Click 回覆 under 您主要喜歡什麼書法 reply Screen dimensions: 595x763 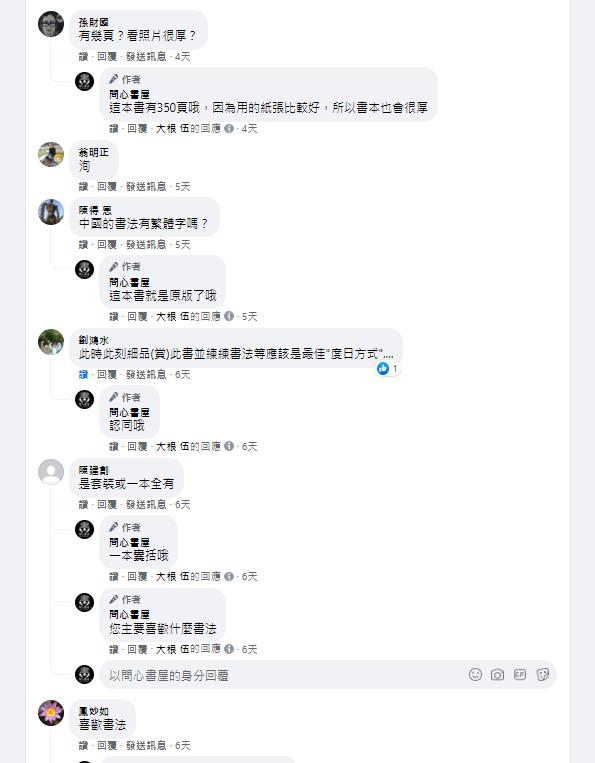(137, 649)
